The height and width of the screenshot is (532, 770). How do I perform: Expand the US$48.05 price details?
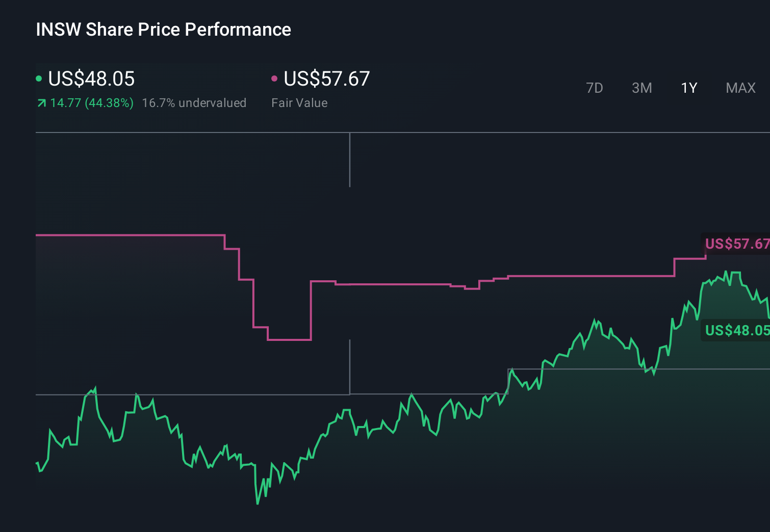[x=91, y=79]
